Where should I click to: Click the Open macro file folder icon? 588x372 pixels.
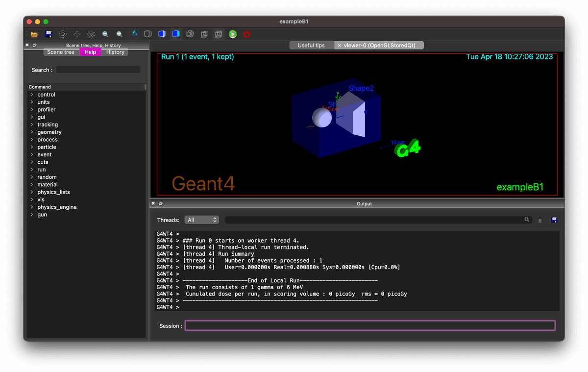pos(34,34)
